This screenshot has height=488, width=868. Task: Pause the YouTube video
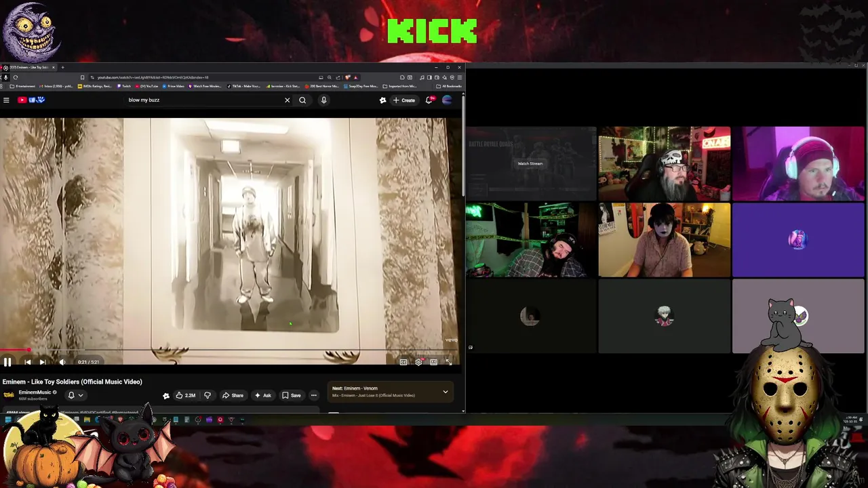(7, 362)
